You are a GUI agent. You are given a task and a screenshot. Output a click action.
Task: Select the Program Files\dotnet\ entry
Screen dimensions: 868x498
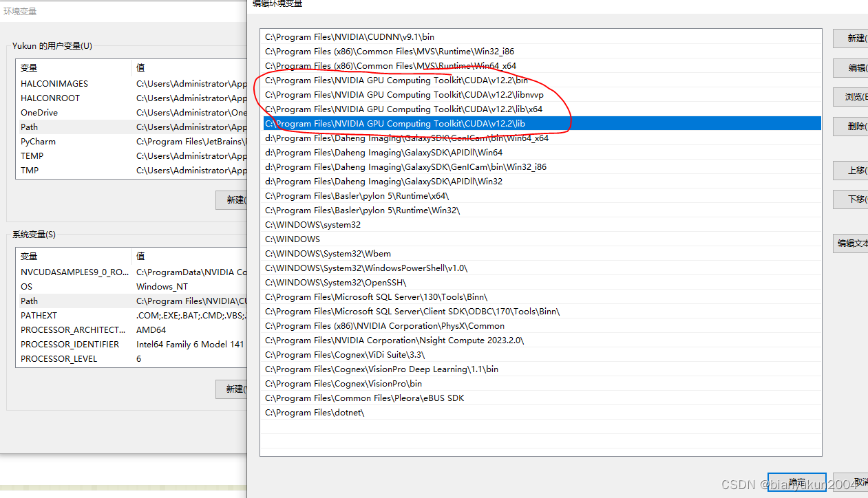coord(541,413)
